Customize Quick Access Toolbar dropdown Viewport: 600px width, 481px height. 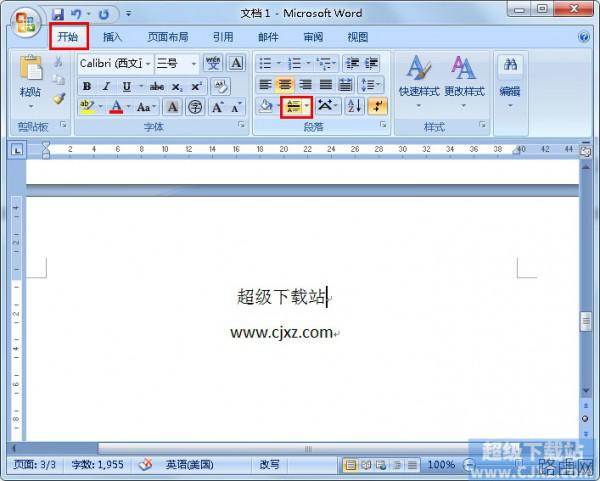pos(129,14)
